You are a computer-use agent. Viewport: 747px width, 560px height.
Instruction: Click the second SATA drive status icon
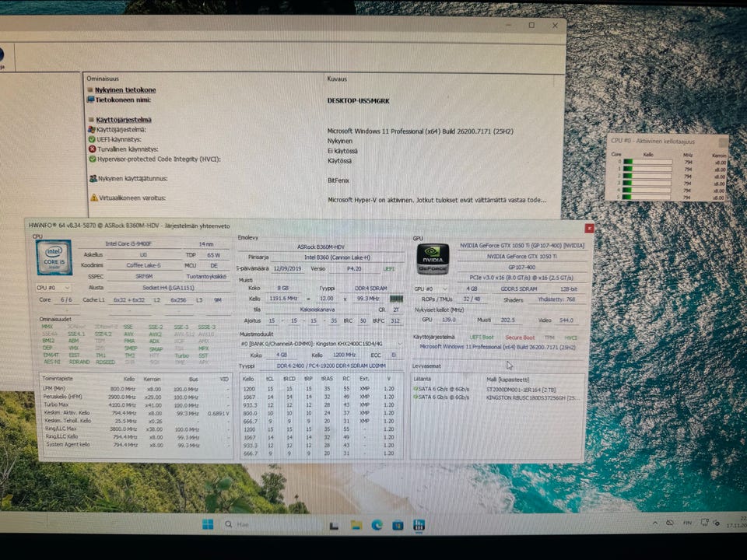(x=416, y=397)
